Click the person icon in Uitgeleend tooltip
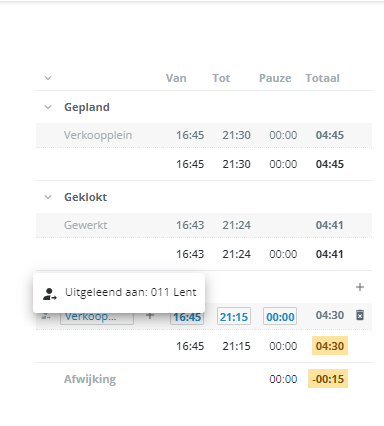The height and width of the screenshot is (426, 384). [50, 294]
